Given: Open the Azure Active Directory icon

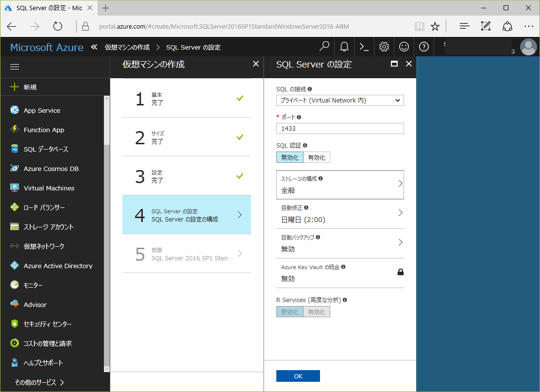Looking at the screenshot, I should click(15, 265).
